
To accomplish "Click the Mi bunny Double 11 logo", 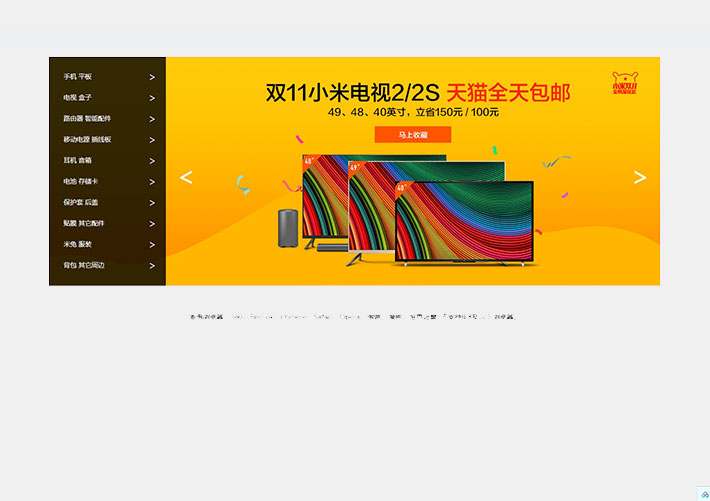I will [x=625, y=83].
